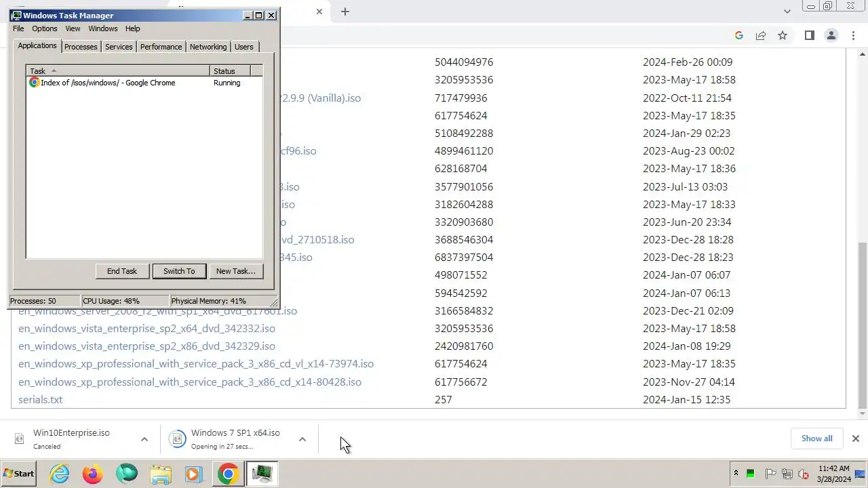Click Task Manager taskbar button
Image resolution: width=868 pixels, height=488 pixels.
coord(262,474)
